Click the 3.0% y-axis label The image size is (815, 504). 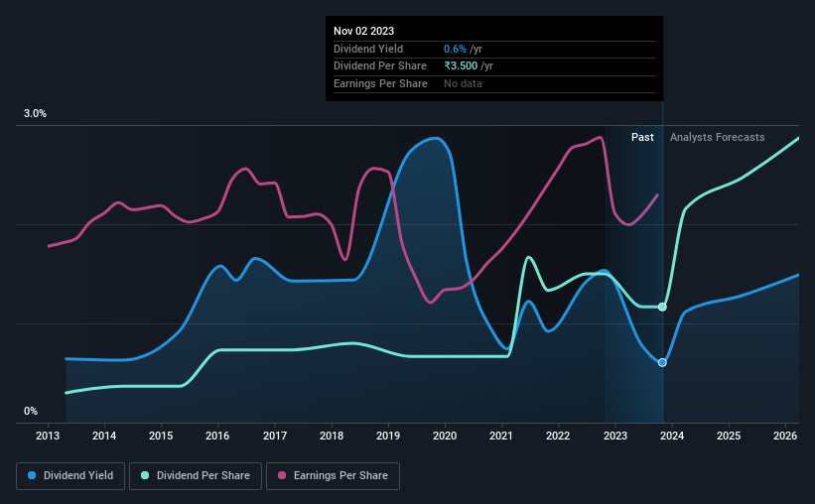(35, 113)
